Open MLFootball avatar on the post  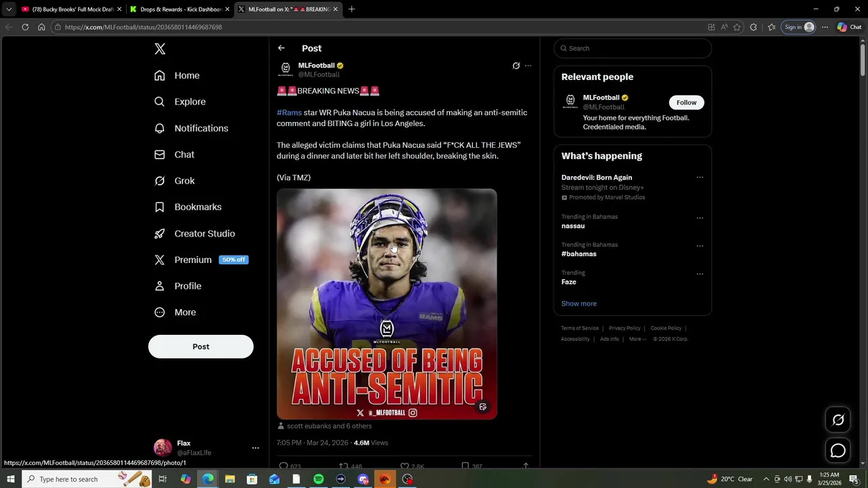click(x=285, y=69)
